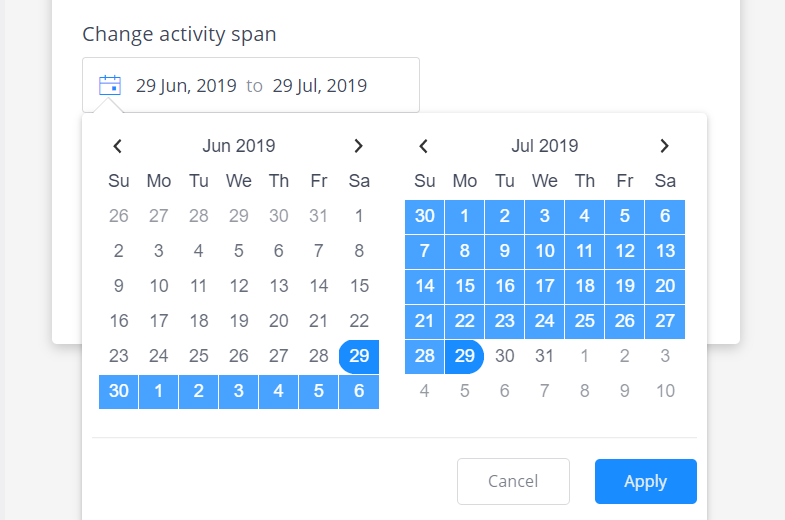Advance to next month after Jun 2019
The width and height of the screenshot is (785, 520).
click(x=358, y=146)
